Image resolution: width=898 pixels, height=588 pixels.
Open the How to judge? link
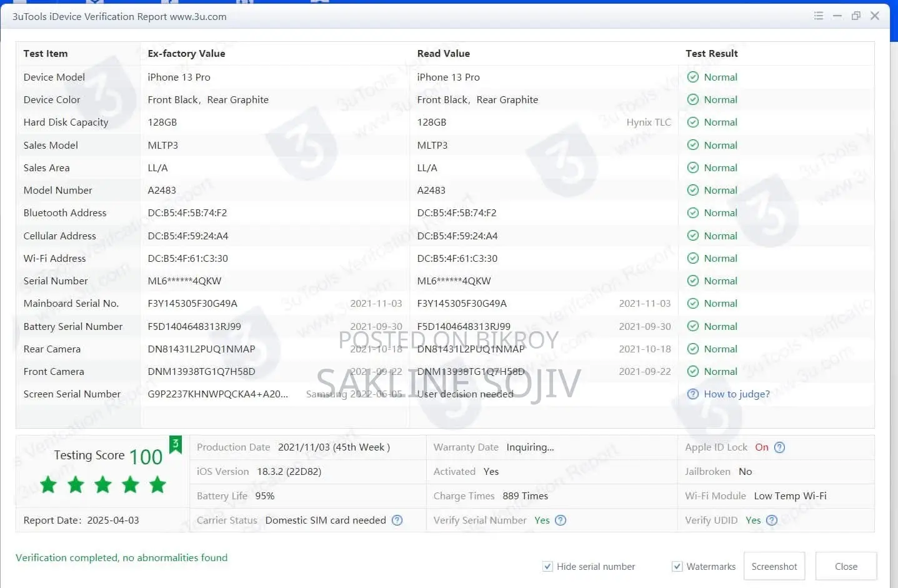tap(737, 394)
